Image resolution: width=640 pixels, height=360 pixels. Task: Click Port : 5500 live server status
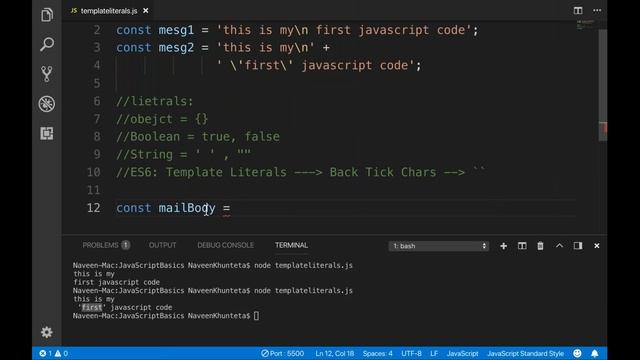pyautogui.click(x=282, y=353)
